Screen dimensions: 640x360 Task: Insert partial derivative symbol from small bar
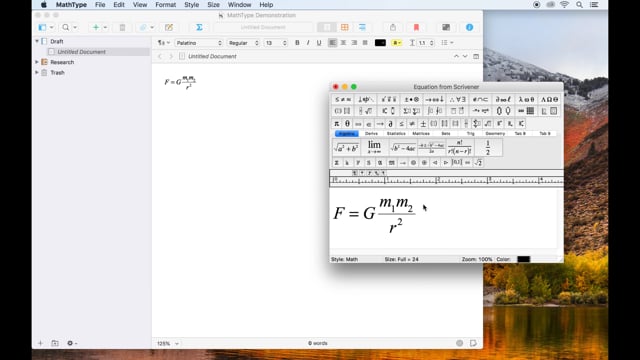(x=391, y=124)
